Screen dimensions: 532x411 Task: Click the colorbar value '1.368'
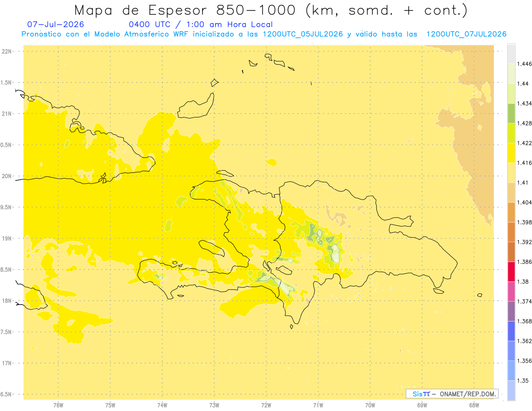[525, 321]
